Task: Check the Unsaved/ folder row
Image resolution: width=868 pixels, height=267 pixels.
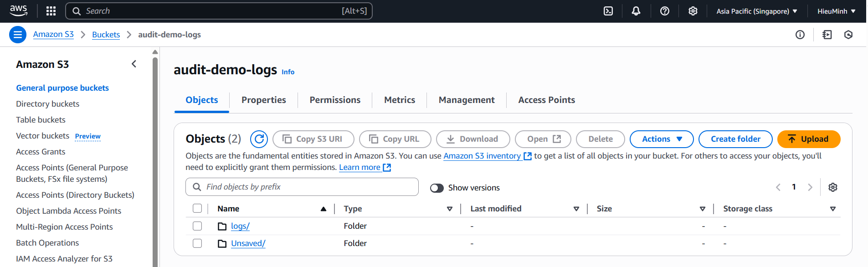Action: [197, 243]
